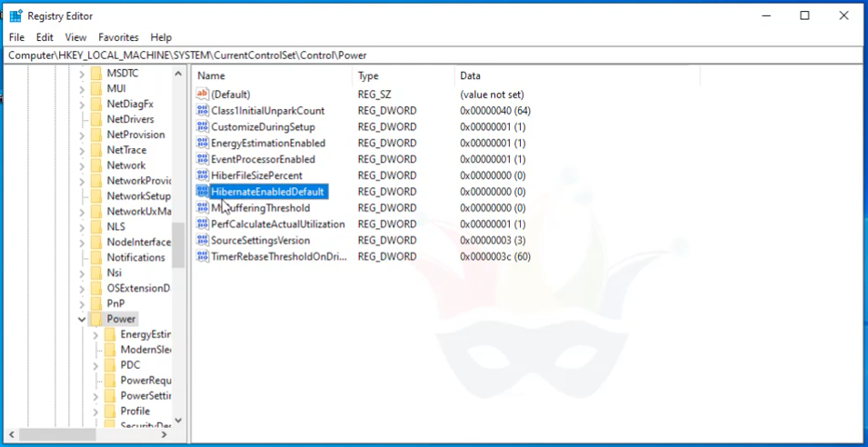Click the PerfCalculateActualUtilization DWORD icon

[x=203, y=224]
